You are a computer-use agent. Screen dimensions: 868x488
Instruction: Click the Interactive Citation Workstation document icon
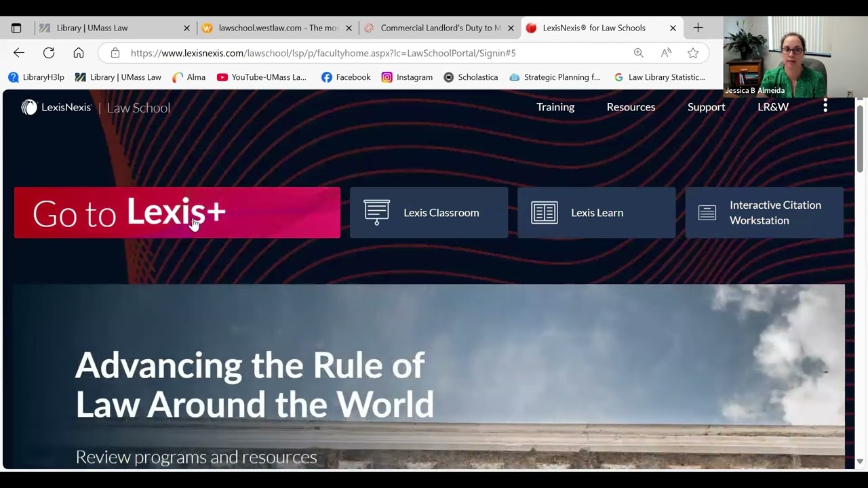point(707,213)
